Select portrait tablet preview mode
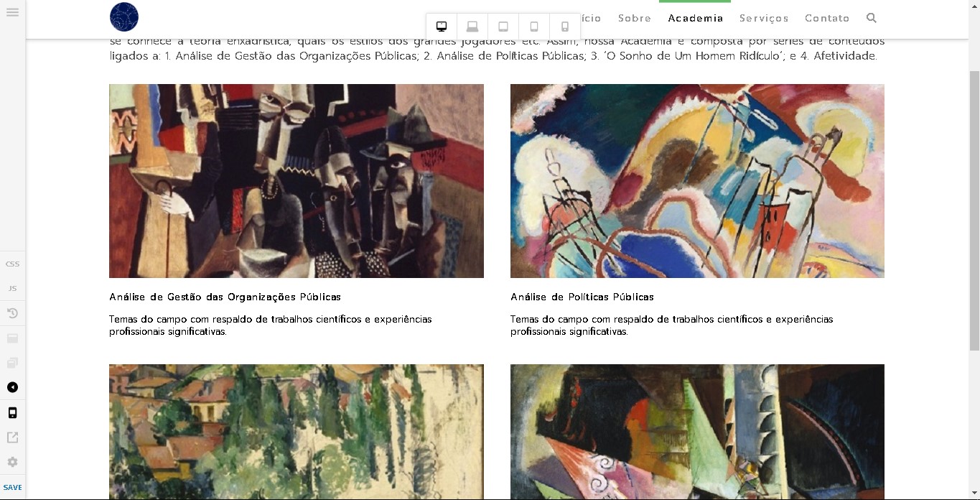Viewport: 980px width, 500px height. 534,27
